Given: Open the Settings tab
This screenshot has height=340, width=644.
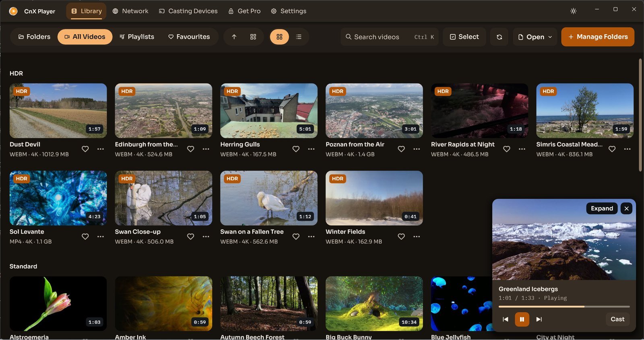Looking at the screenshot, I should click(x=289, y=11).
